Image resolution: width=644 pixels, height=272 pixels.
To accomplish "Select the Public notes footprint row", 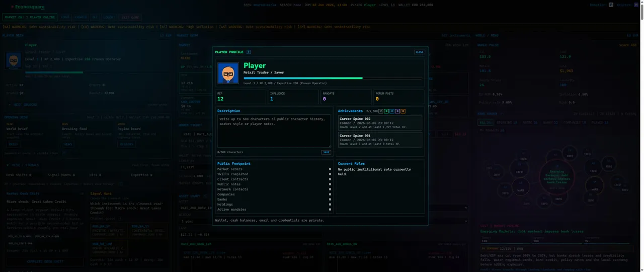I will coord(274,184).
